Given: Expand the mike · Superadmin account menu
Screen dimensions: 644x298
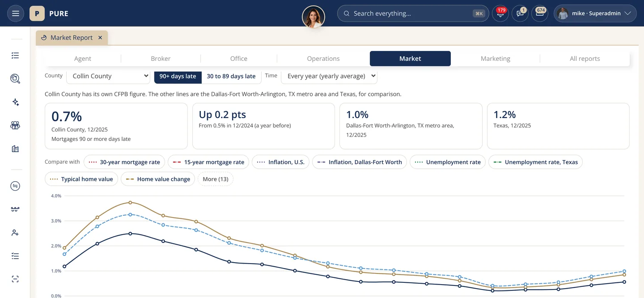Looking at the screenshot, I should [595, 13].
